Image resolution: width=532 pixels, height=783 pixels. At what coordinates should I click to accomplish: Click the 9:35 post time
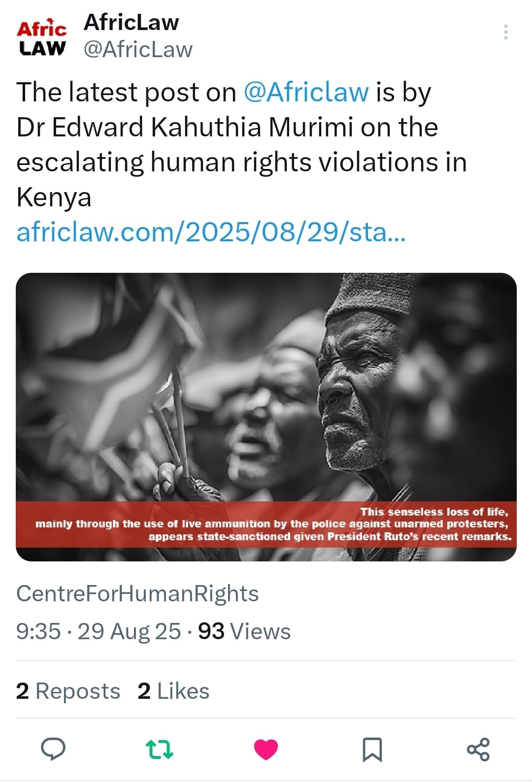[38, 631]
